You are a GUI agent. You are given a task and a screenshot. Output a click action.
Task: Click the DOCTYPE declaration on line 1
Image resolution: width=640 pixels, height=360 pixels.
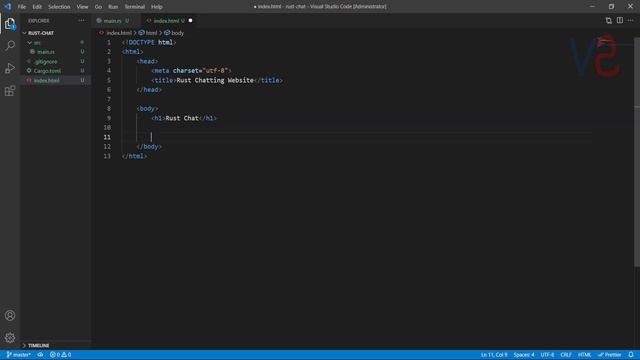(x=149, y=42)
